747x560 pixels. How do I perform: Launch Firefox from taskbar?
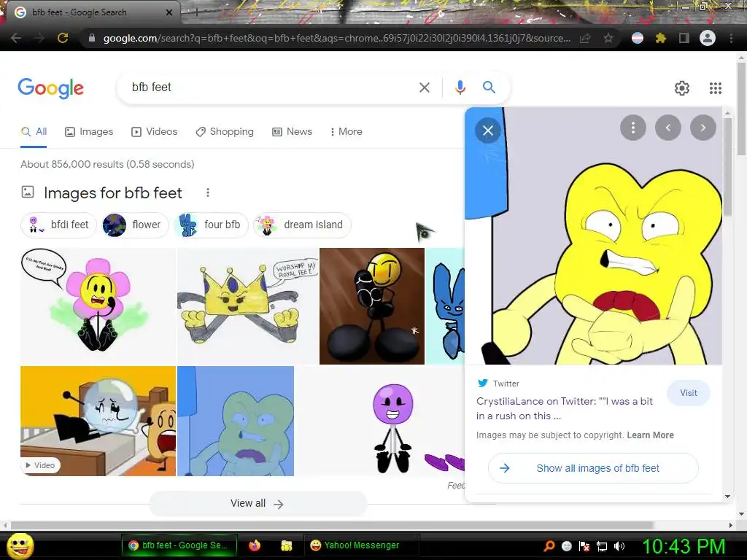click(x=255, y=545)
